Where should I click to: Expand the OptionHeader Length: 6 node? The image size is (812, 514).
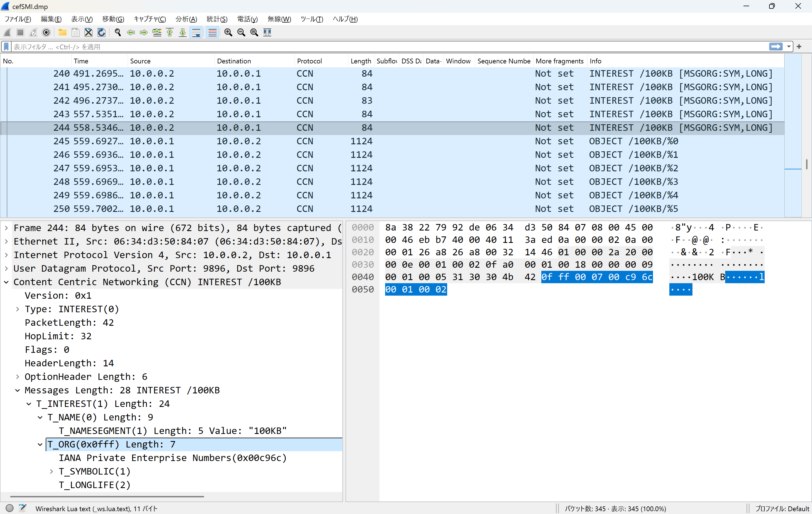click(x=17, y=376)
